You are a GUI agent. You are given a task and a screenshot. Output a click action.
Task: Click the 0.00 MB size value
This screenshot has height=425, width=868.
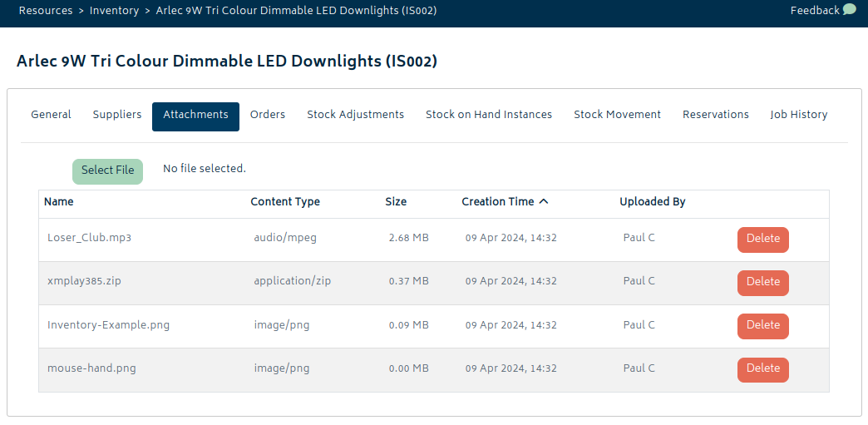tap(408, 368)
